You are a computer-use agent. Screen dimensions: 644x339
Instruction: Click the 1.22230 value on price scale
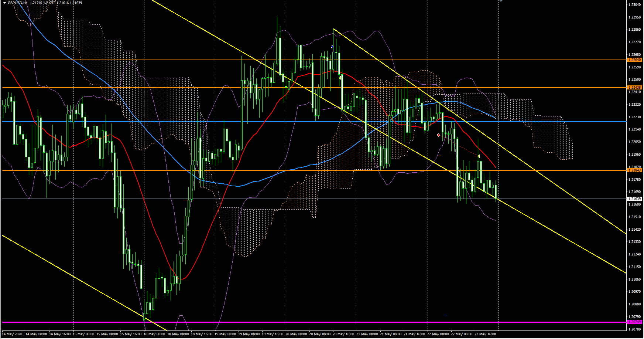click(634, 117)
